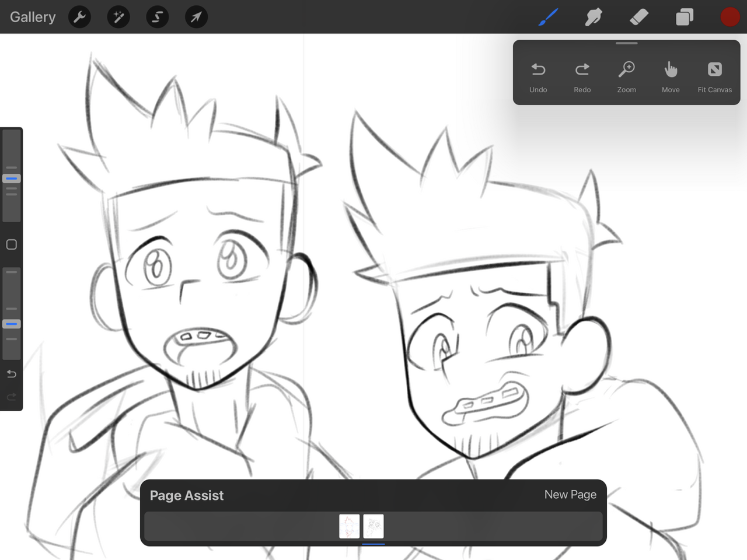Open the Layers panel
The width and height of the screenshot is (747, 560).
pos(685,17)
